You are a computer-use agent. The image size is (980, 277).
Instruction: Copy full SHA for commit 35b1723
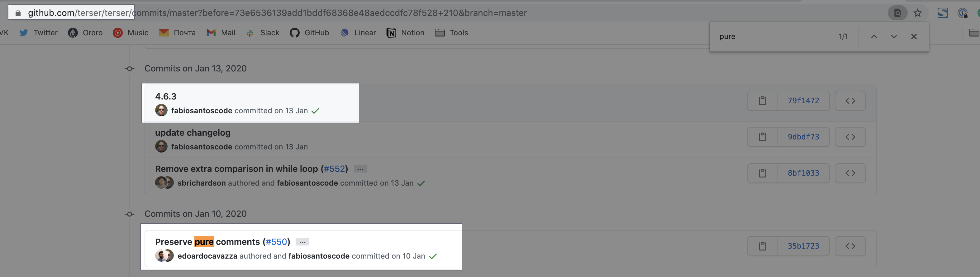click(762, 246)
